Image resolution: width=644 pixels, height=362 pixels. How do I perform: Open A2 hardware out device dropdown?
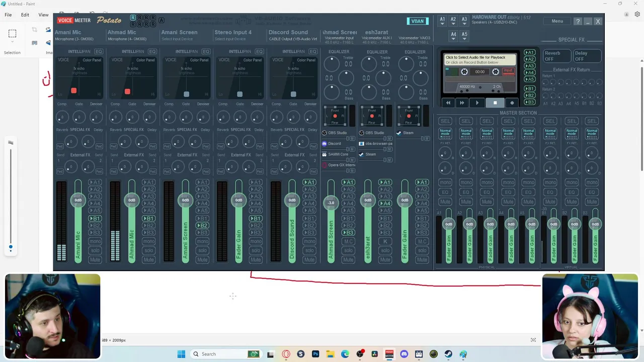[x=453, y=21]
